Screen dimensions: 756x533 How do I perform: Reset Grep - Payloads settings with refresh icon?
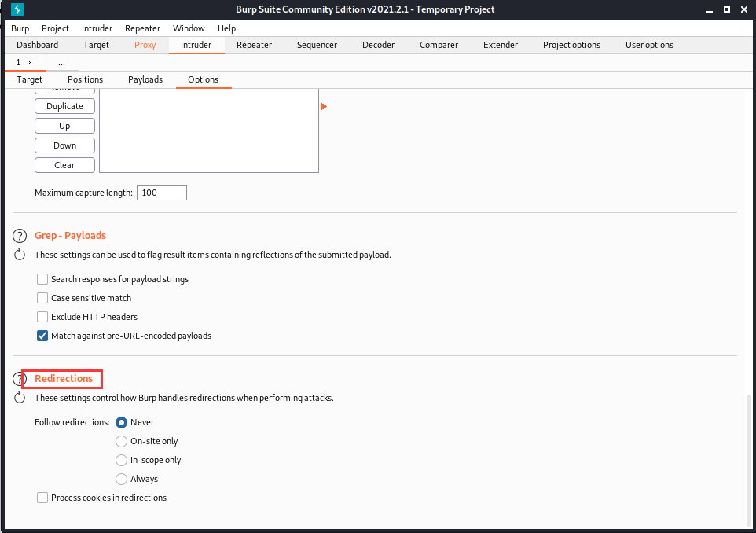pos(20,255)
